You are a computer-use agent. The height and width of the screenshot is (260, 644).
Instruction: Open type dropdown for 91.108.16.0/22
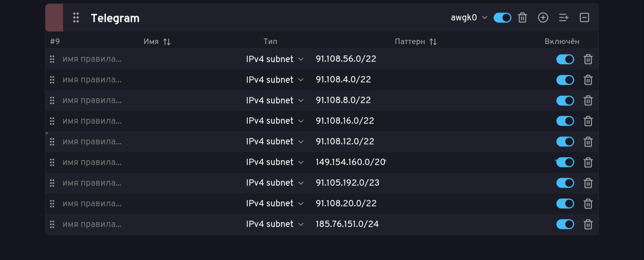point(275,121)
